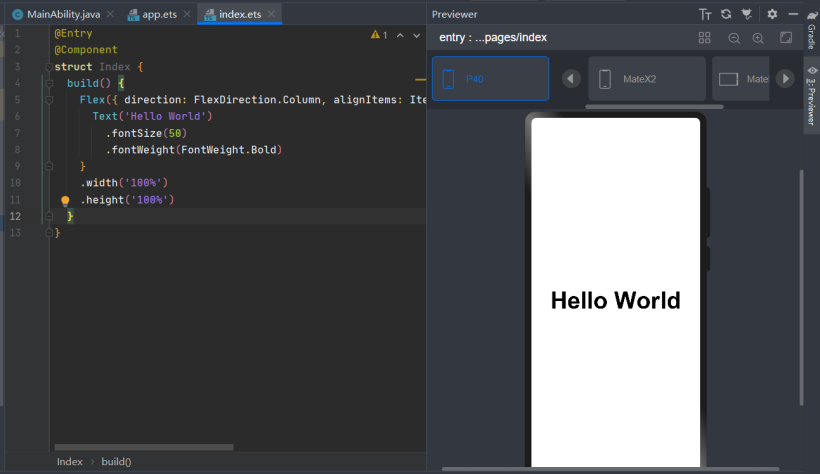
Task: Switch to the MainAbility.java tab
Action: (x=63, y=15)
